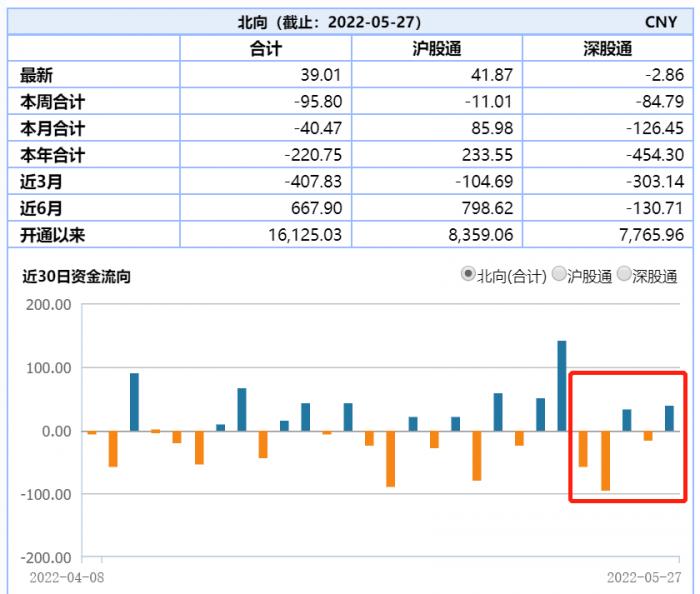Click the value 798.62 in 近6月 row
The image size is (700, 594).
point(488,208)
